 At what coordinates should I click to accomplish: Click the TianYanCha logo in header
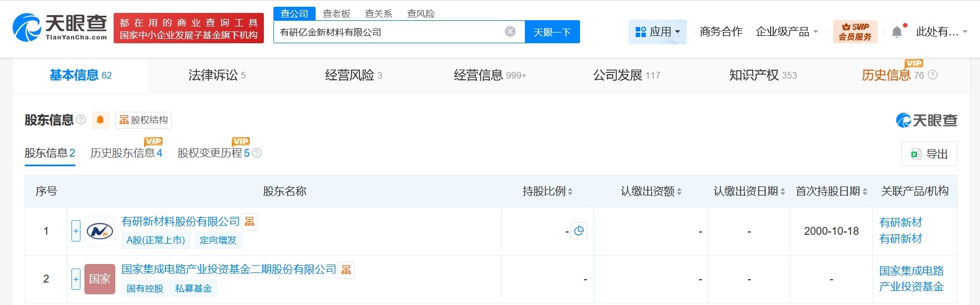[60, 27]
